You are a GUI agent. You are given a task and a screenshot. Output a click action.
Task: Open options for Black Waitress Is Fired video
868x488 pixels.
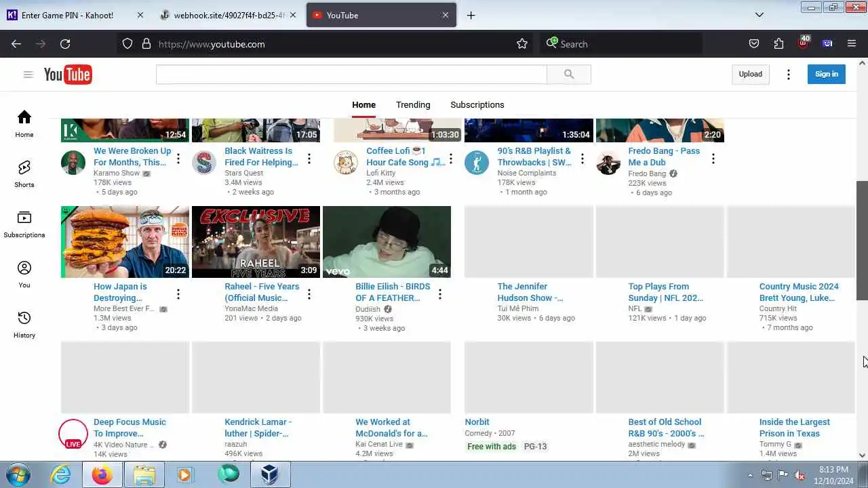click(309, 159)
